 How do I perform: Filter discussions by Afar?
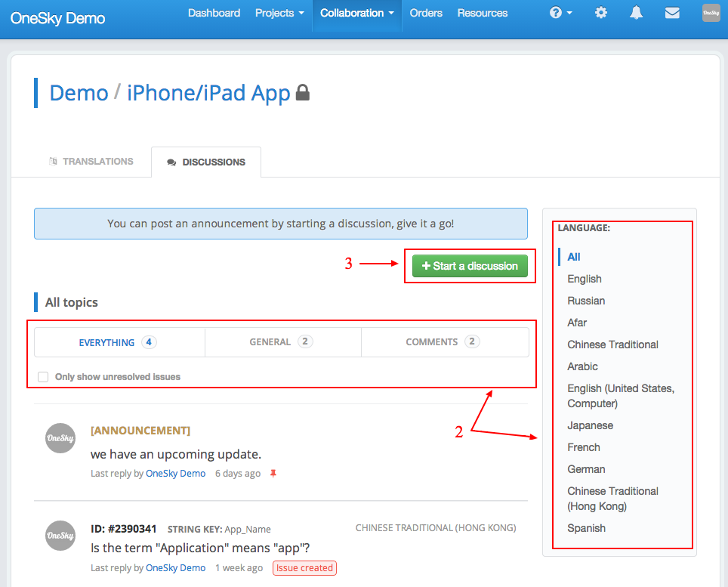[x=577, y=323]
